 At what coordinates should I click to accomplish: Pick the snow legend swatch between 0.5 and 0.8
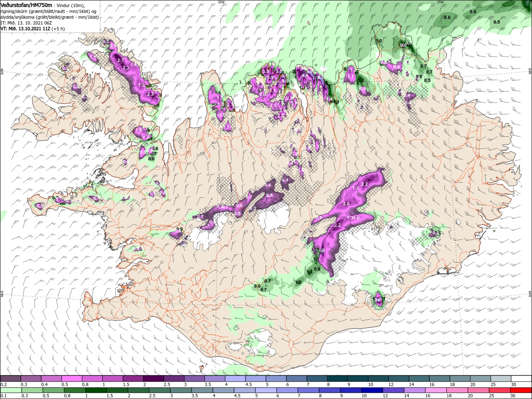pos(71,379)
